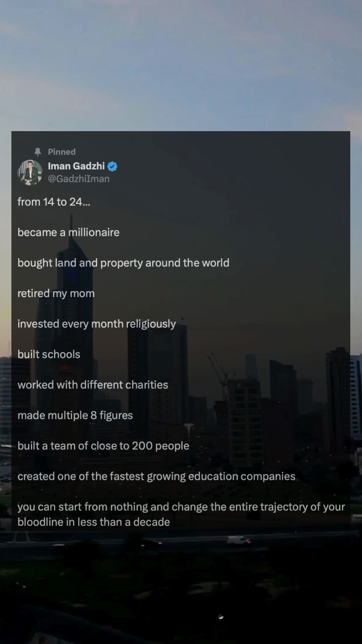Click the "bloodline in less than a decade" line
Screen dimensions: 362x644
tap(94, 522)
